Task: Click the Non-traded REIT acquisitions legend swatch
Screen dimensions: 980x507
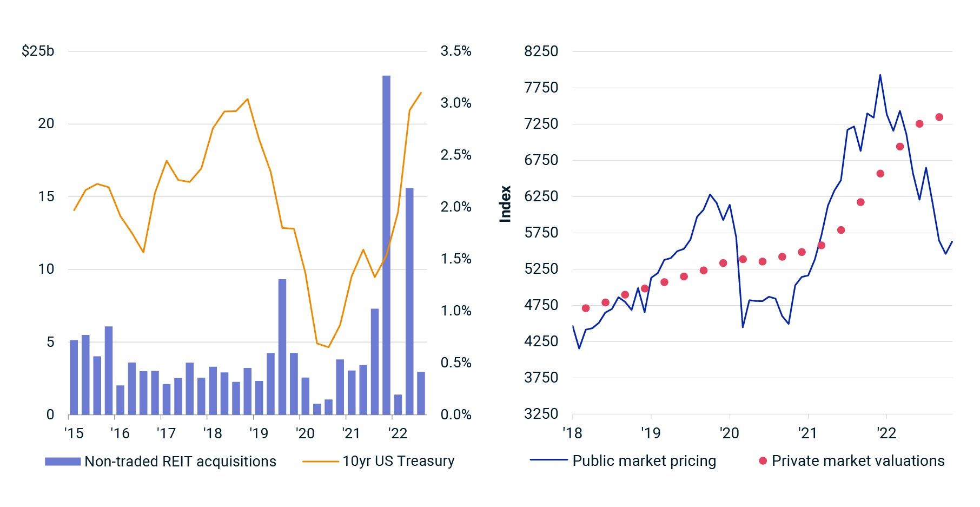Action: (63, 462)
